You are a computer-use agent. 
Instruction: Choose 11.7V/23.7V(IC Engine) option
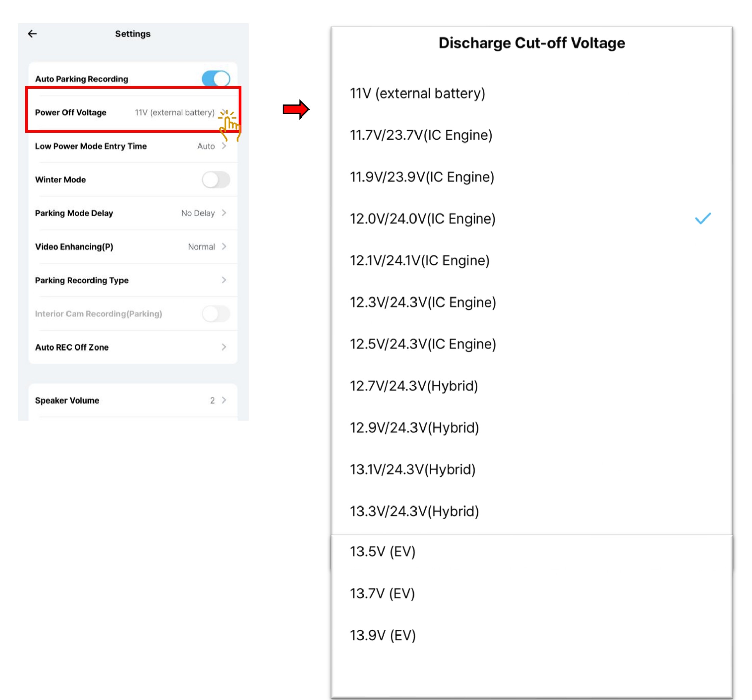click(421, 135)
